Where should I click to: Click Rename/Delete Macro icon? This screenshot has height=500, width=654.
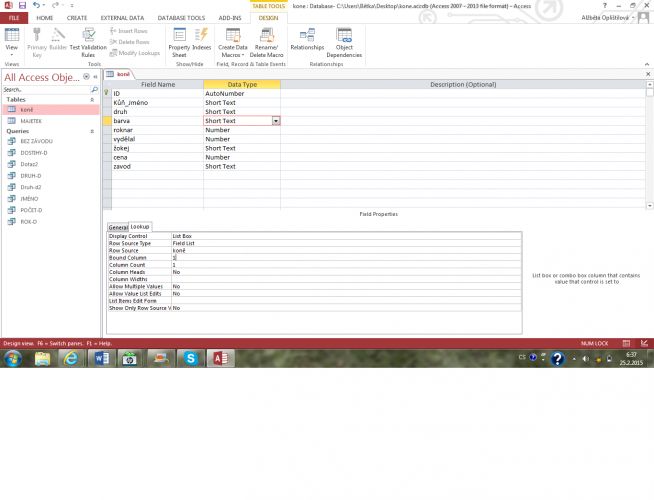coord(267,43)
